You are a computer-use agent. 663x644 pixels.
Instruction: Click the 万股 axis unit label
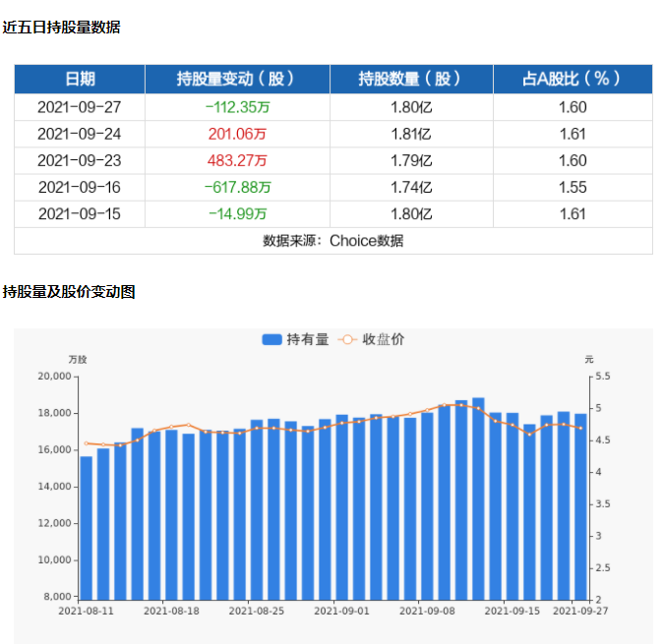tap(78, 360)
